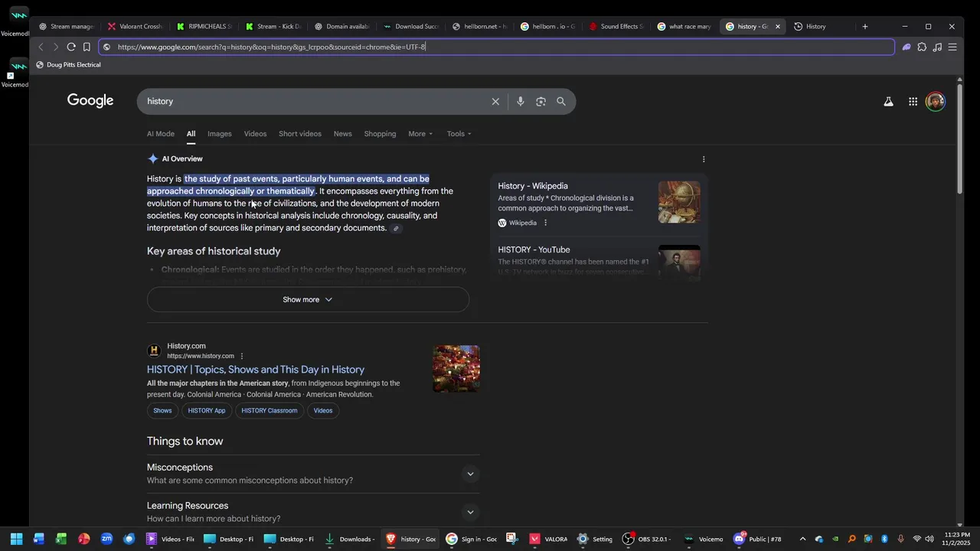Click the bookmark icon beside the address bar

click(x=87, y=47)
